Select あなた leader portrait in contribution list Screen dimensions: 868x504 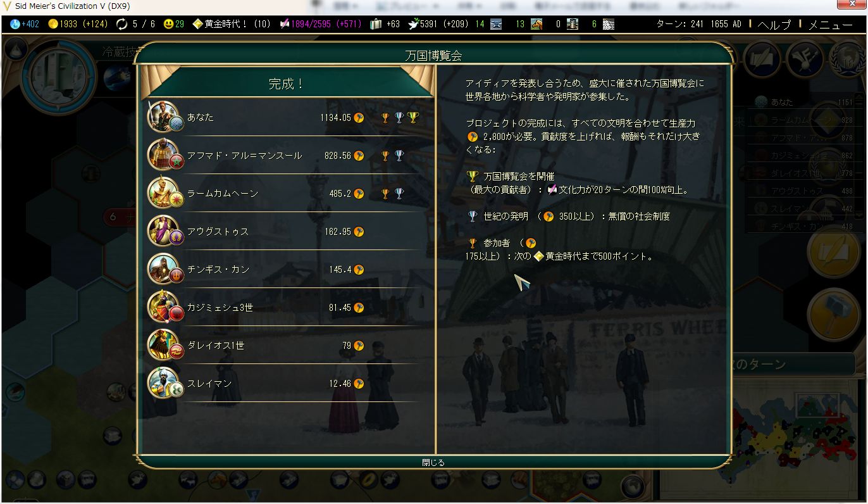click(x=164, y=117)
